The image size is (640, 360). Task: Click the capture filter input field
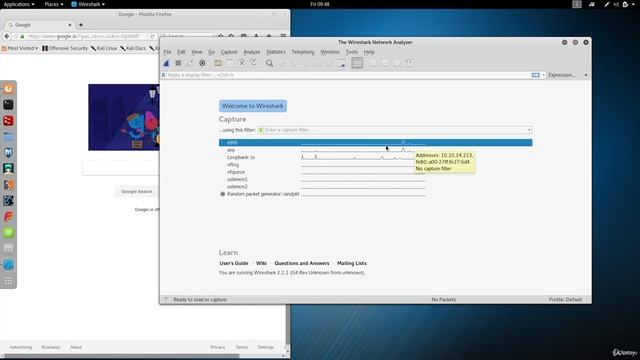tap(395, 130)
